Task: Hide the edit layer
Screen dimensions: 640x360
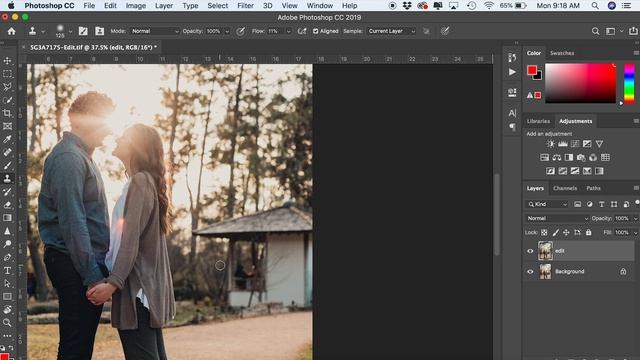Action: click(x=530, y=251)
